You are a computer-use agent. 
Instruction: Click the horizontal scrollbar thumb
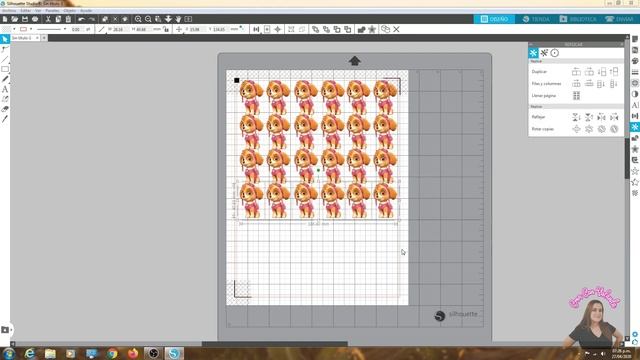click(275, 344)
